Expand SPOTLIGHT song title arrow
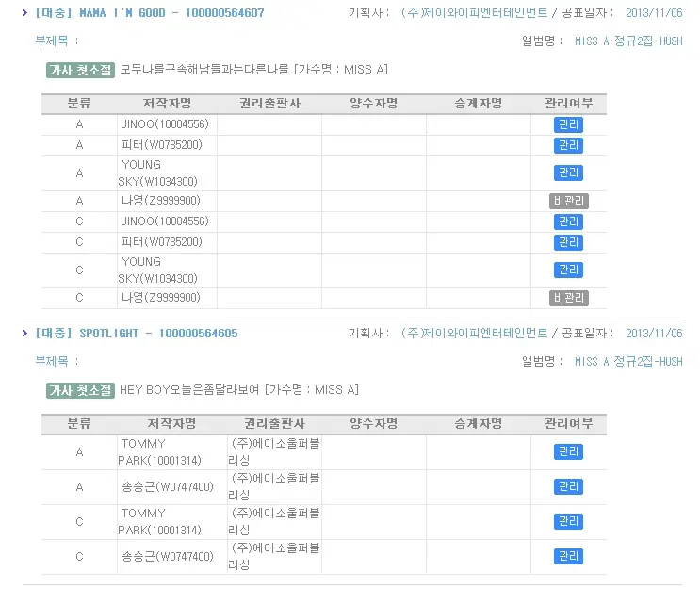The width and height of the screenshot is (700, 589). pyautogui.click(x=25, y=333)
